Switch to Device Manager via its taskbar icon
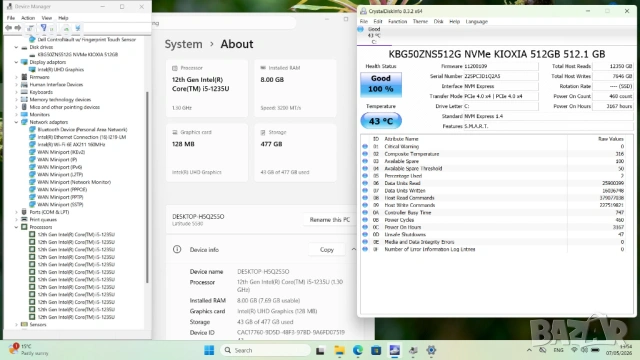Image resolution: width=640 pixels, height=360 pixels. pos(413,350)
